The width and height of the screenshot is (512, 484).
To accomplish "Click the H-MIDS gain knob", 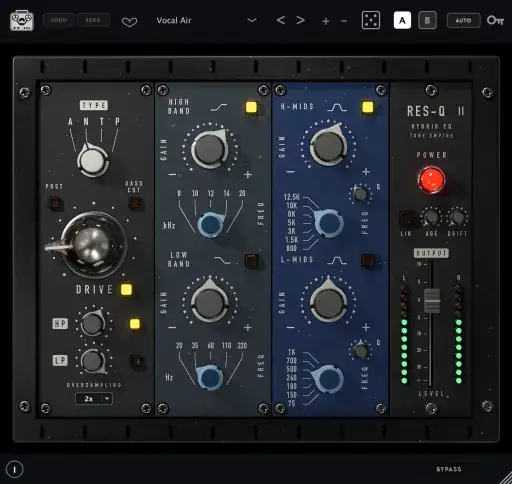I will [x=329, y=145].
